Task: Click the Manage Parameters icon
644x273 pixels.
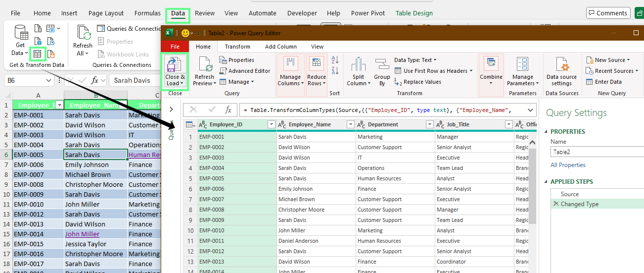Action: [522, 64]
